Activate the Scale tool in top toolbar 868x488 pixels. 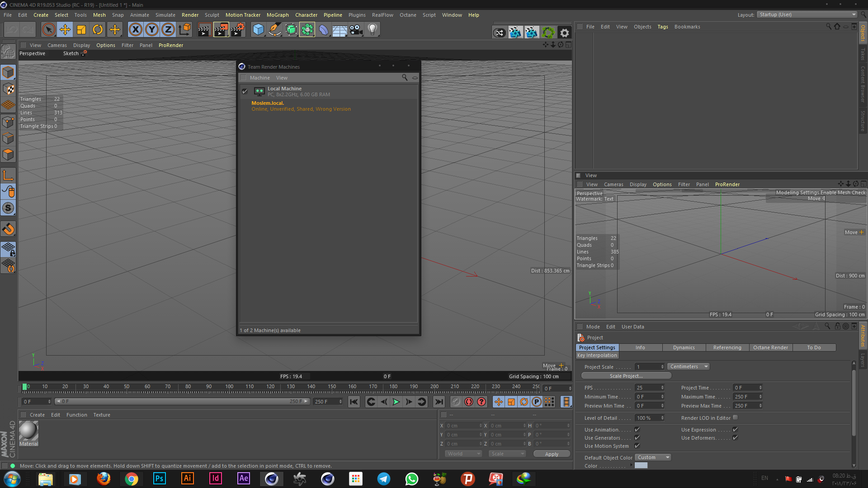pyautogui.click(x=81, y=30)
